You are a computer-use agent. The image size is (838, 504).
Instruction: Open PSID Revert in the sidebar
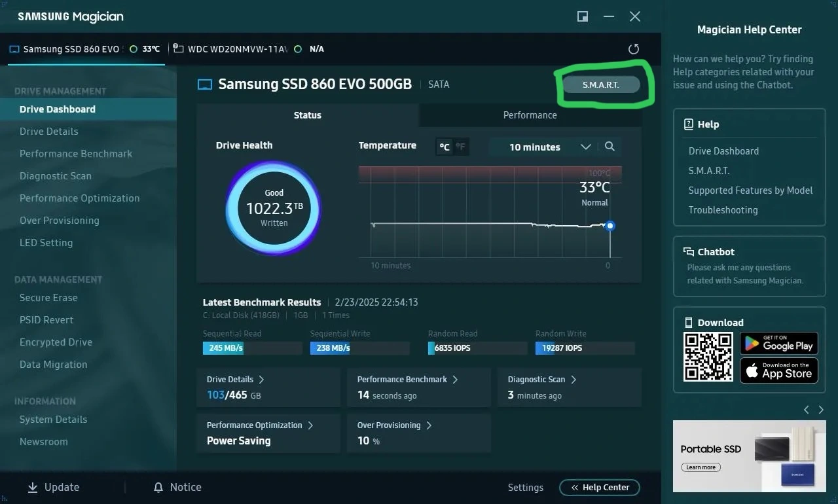click(x=88, y=320)
